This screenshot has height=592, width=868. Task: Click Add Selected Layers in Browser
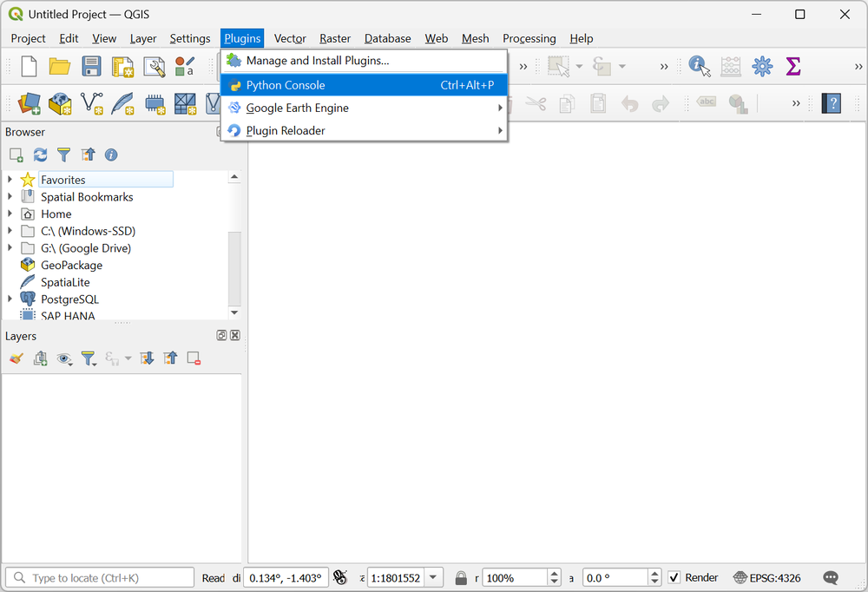pyautogui.click(x=16, y=155)
